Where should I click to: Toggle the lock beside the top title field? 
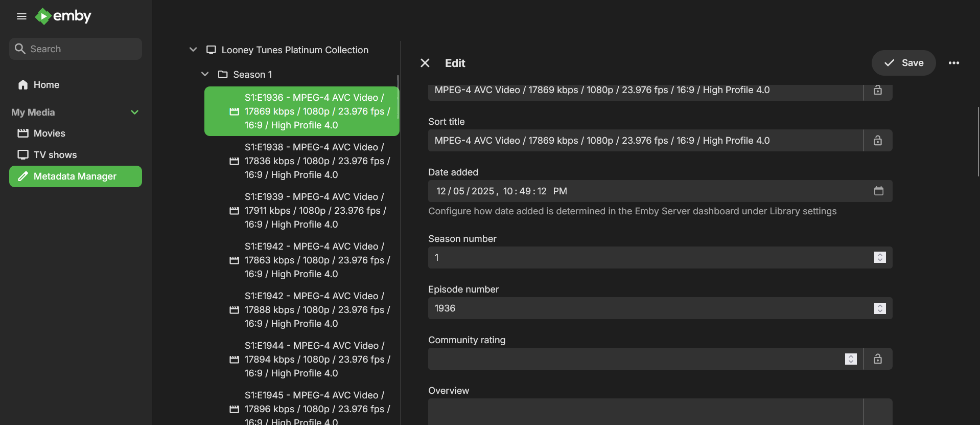tap(877, 91)
